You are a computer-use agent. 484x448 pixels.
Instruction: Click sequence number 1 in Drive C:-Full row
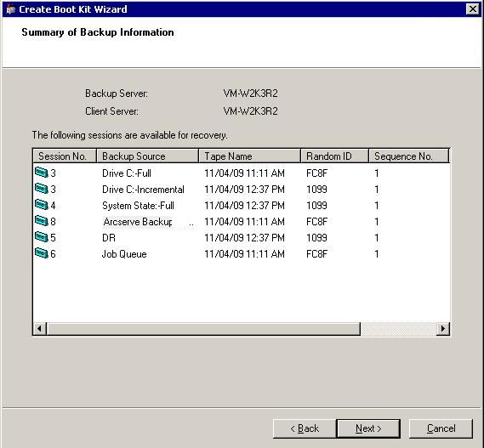(x=377, y=173)
